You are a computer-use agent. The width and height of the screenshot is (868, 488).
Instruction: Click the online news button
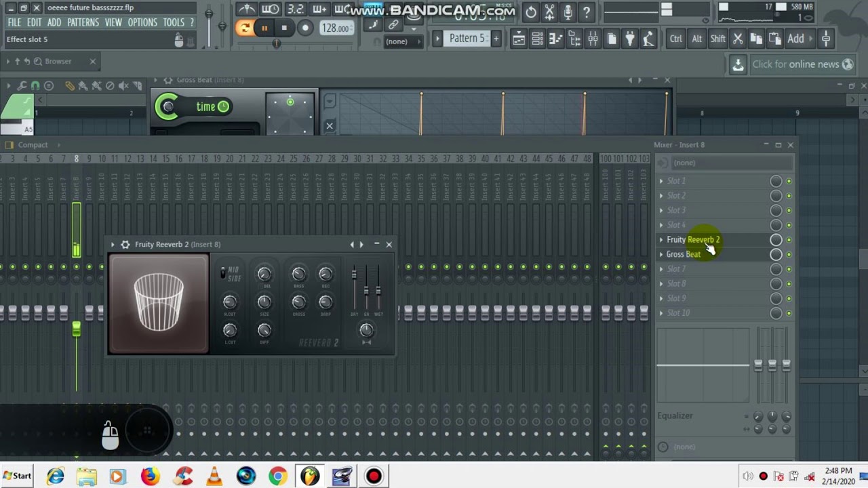click(803, 64)
